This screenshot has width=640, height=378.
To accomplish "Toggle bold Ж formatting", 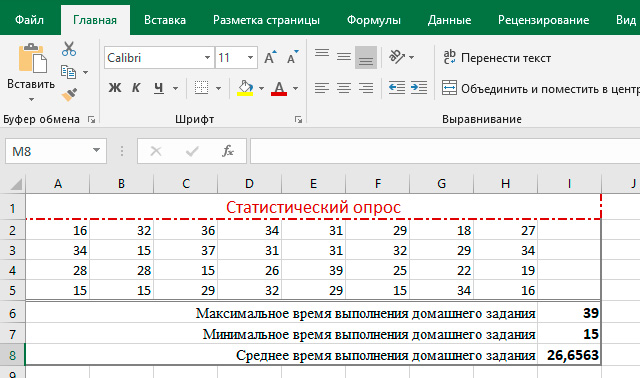I will [115, 88].
